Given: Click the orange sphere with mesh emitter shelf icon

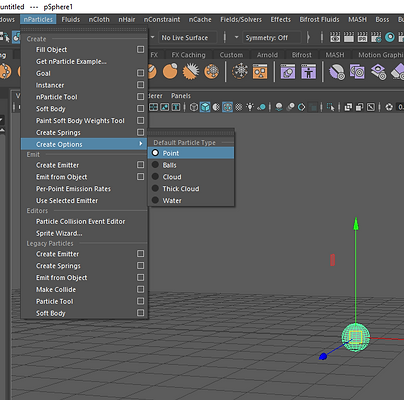Looking at the screenshot, I should [x=211, y=71].
